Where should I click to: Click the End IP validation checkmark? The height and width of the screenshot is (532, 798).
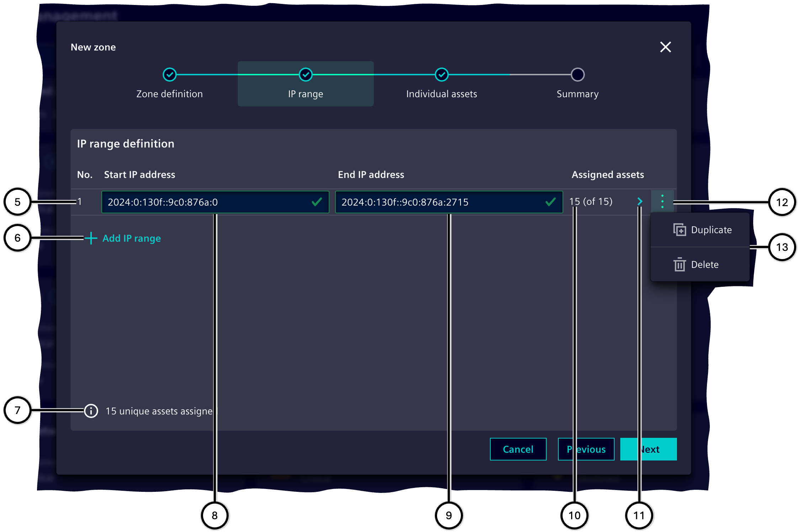(550, 202)
